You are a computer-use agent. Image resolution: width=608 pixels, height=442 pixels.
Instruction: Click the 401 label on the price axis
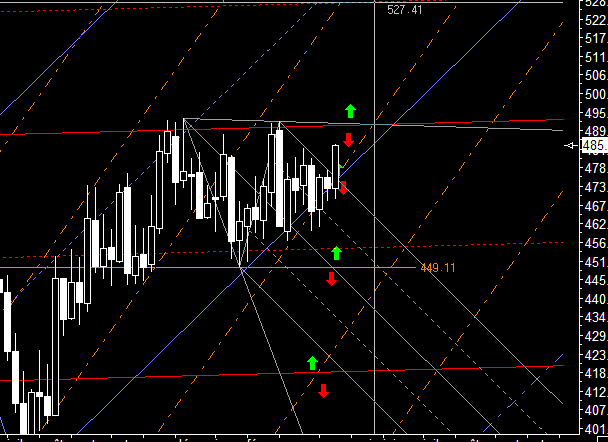[x=595, y=429]
